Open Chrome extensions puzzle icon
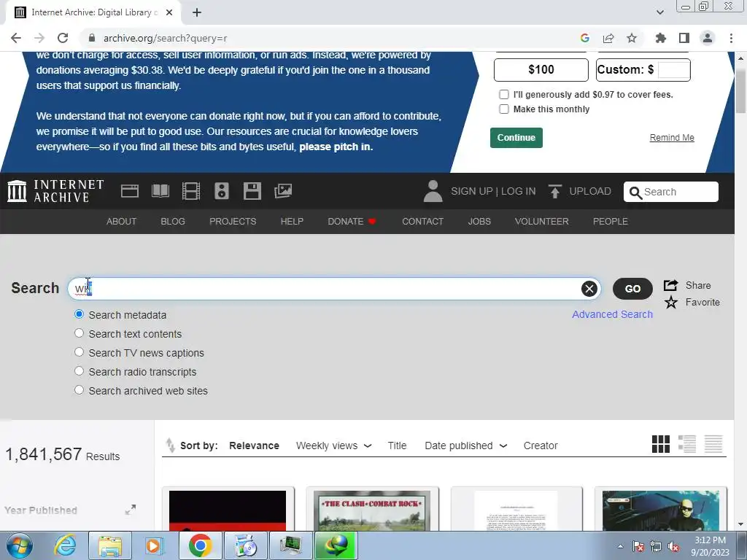747x560 pixels. 660,38
